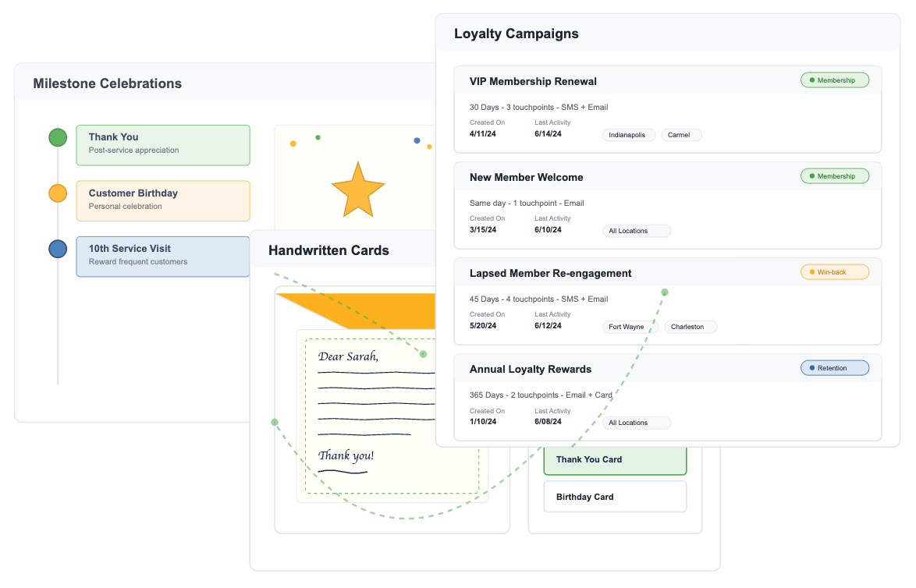Screen dimensions: 916x588
Task: Click the orange Customer Birthday timeline dot
Action: point(58,193)
